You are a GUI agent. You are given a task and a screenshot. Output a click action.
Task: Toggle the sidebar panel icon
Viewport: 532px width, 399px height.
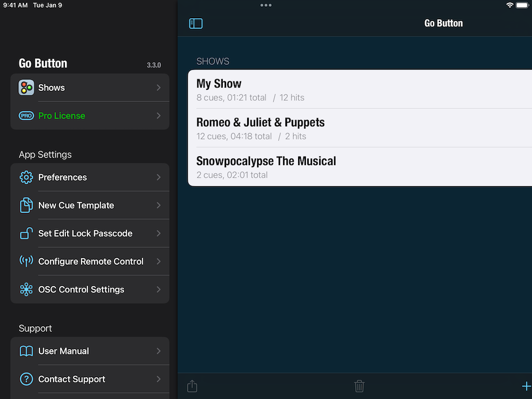click(196, 23)
